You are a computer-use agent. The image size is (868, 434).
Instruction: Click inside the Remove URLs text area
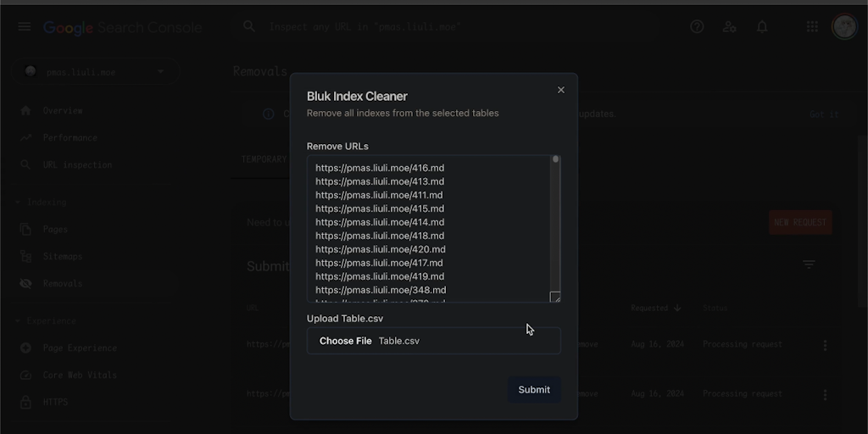(x=428, y=229)
